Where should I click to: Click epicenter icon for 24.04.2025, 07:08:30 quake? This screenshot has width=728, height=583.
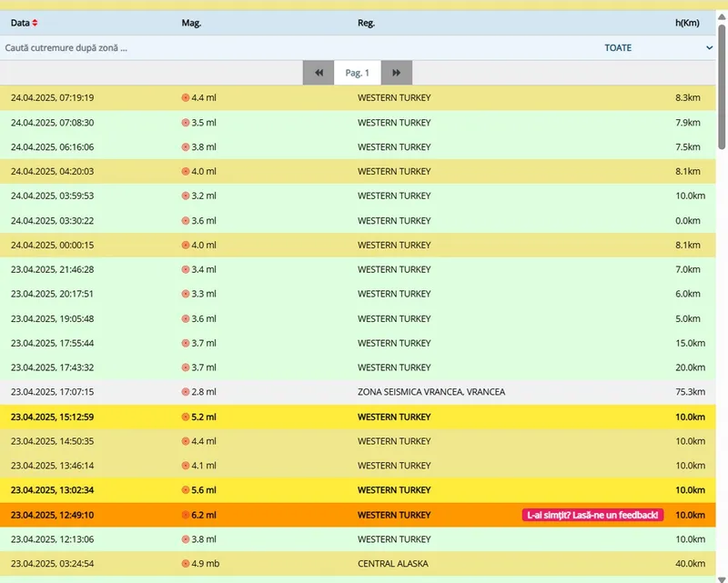pyautogui.click(x=186, y=123)
